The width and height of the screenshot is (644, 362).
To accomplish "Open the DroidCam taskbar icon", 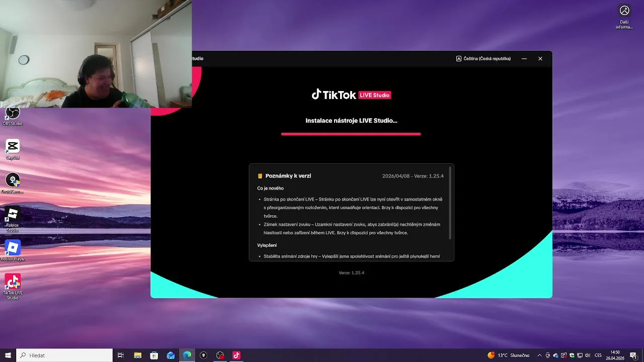I will 203,355.
